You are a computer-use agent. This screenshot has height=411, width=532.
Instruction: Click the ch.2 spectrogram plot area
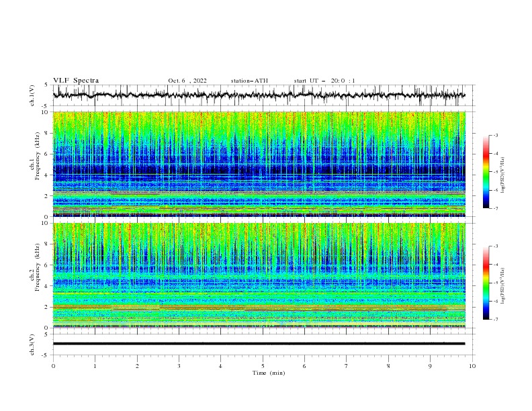click(x=259, y=275)
